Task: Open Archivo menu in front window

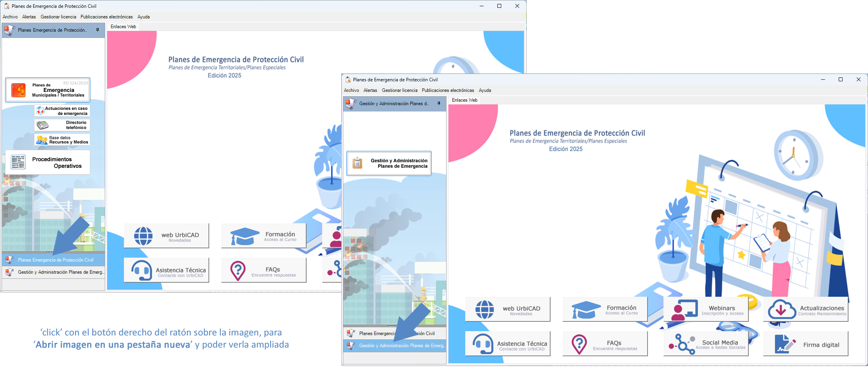Action: (x=352, y=90)
